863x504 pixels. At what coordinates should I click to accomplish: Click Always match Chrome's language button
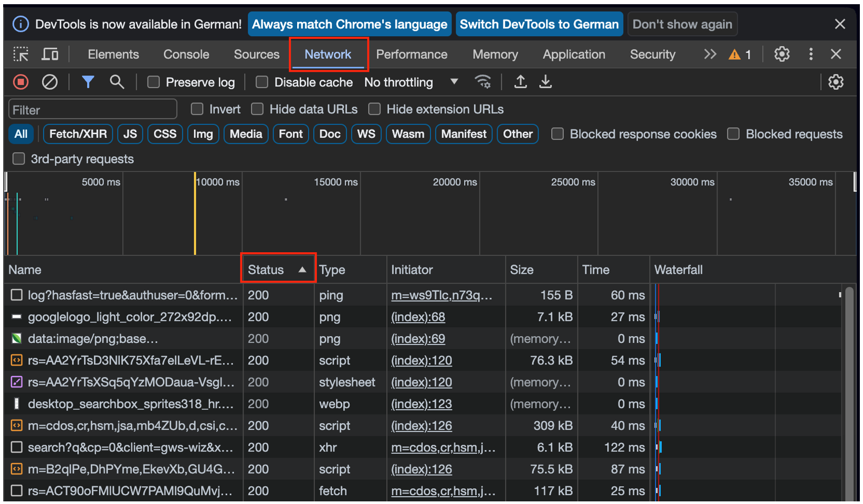[350, 24]
